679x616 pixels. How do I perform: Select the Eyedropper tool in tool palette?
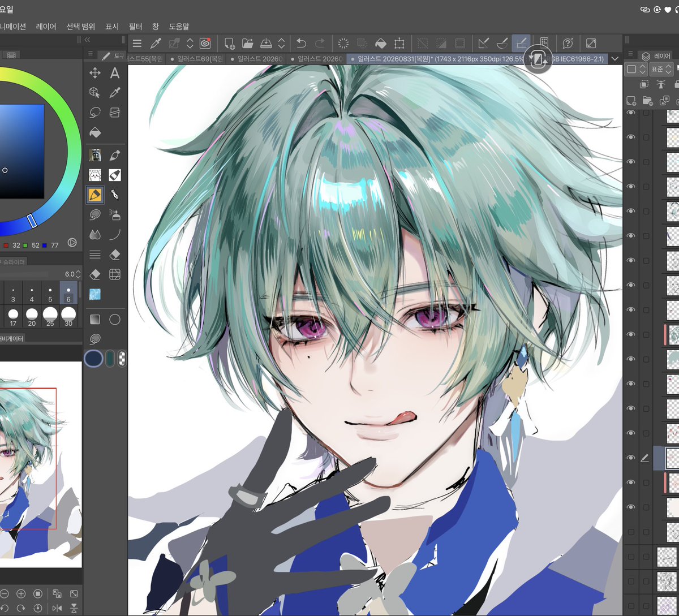pos(115,93)
